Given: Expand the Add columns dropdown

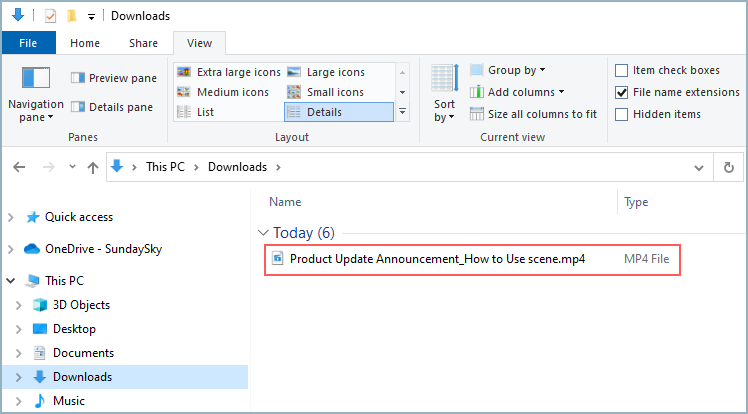Looking at the screenshot, I should 525,92.
